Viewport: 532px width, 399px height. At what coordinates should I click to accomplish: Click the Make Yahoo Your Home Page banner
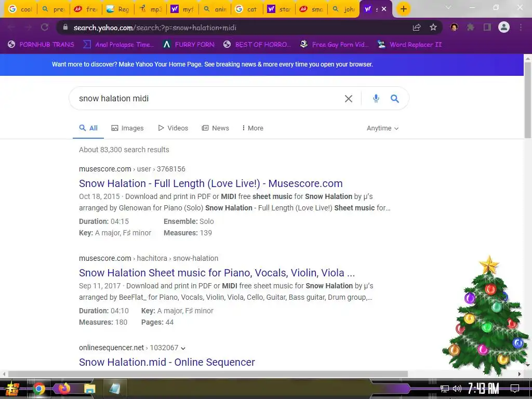(212, 64)
